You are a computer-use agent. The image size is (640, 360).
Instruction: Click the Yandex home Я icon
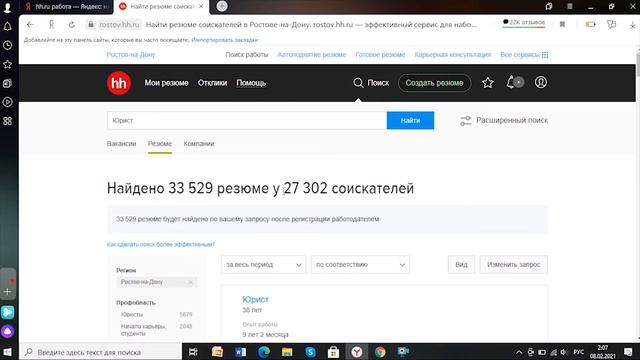tap(51, 24)
